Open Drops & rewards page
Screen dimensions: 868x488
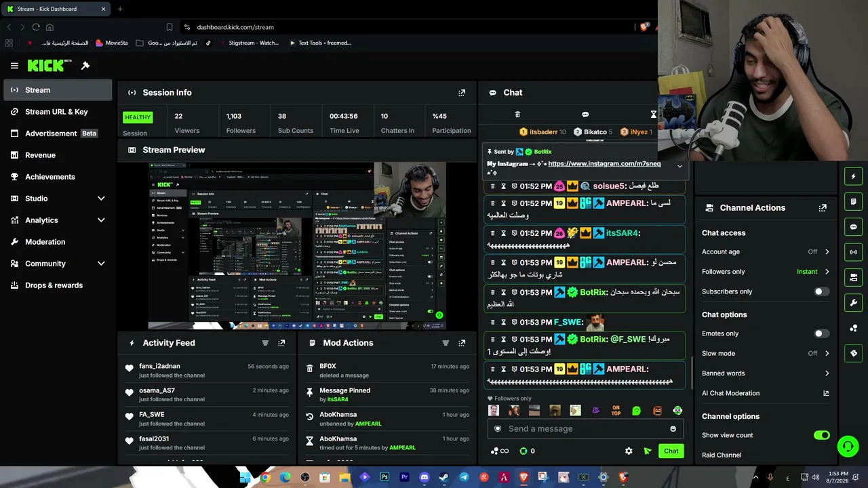click(58, 285)
